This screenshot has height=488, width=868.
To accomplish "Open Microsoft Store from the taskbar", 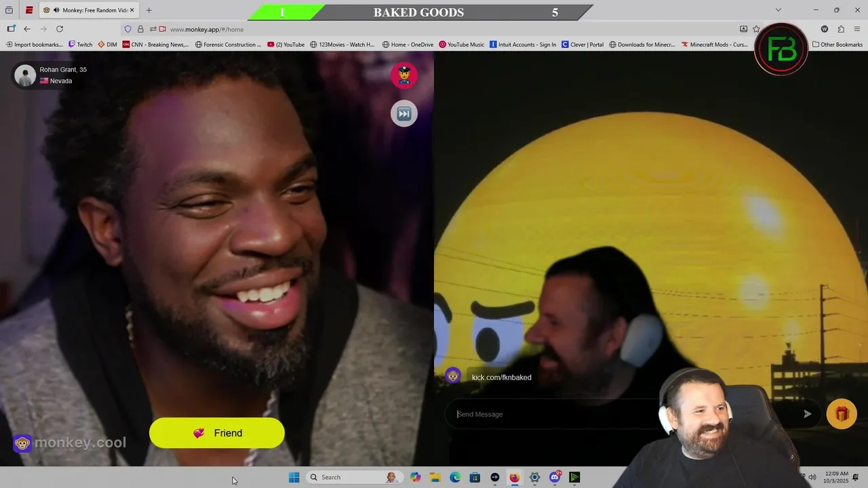I will (x=475, y=477).
